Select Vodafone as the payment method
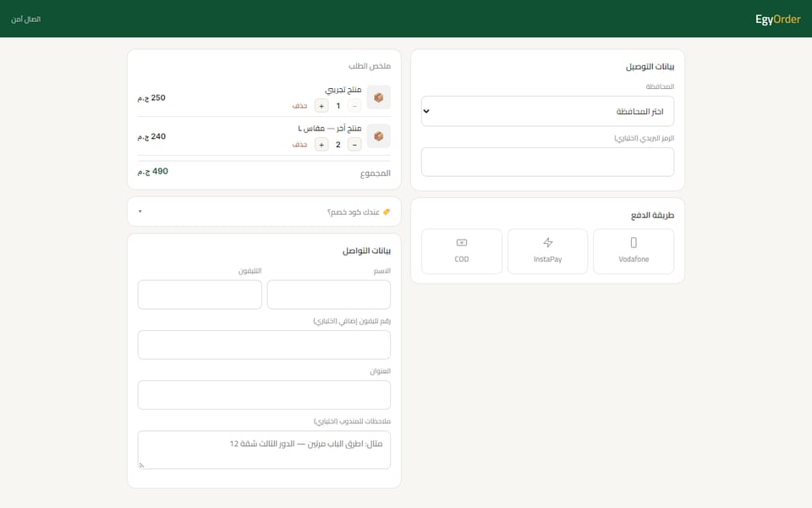The width and height of the screenshot is (812, 508). coord(634,251)
